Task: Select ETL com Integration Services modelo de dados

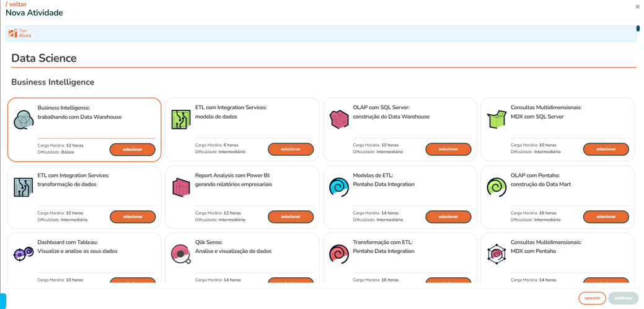Action: click(x=290, y=149)
